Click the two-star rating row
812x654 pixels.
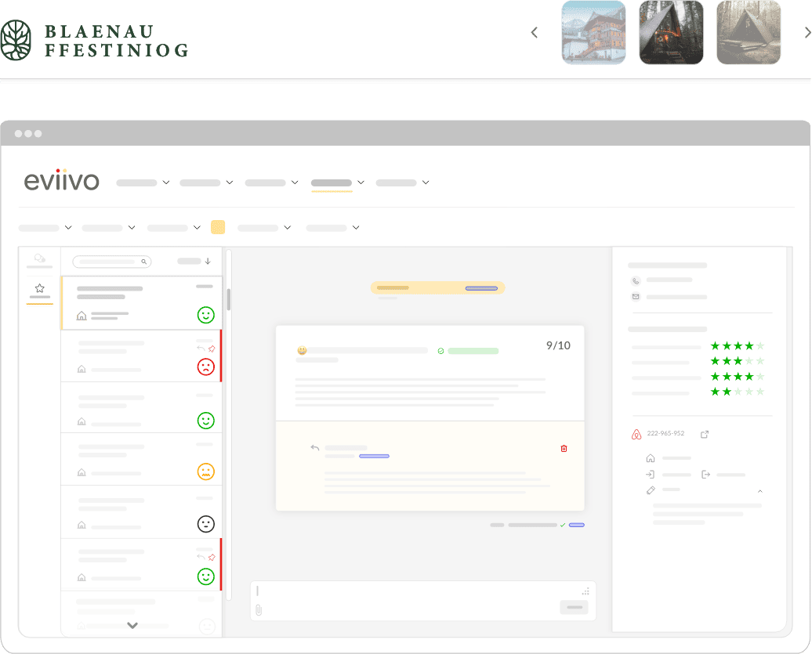pos(698,392)
